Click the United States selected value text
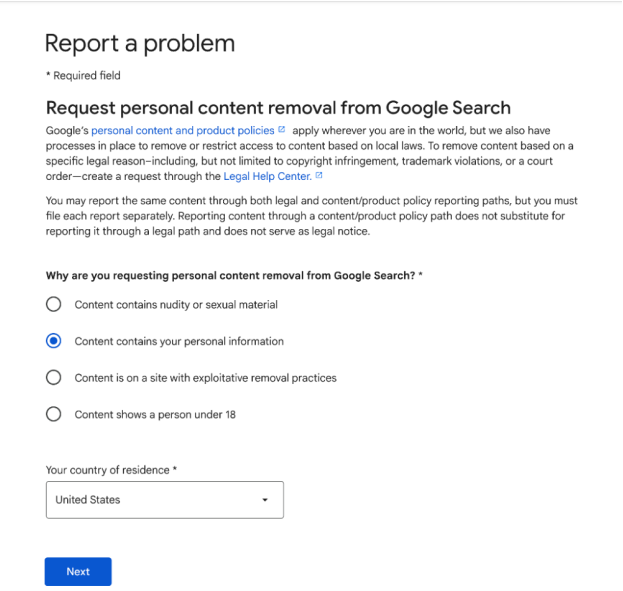 point(88,500)
